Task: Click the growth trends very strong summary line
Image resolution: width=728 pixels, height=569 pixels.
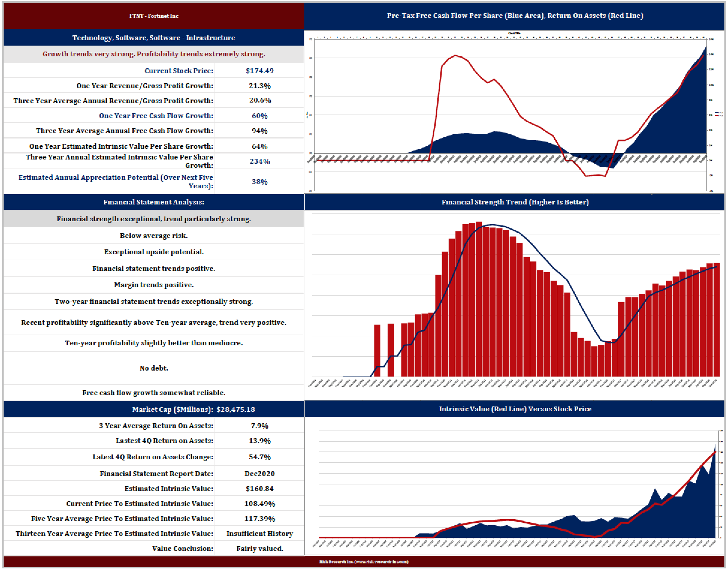Action: click(154, 54)
